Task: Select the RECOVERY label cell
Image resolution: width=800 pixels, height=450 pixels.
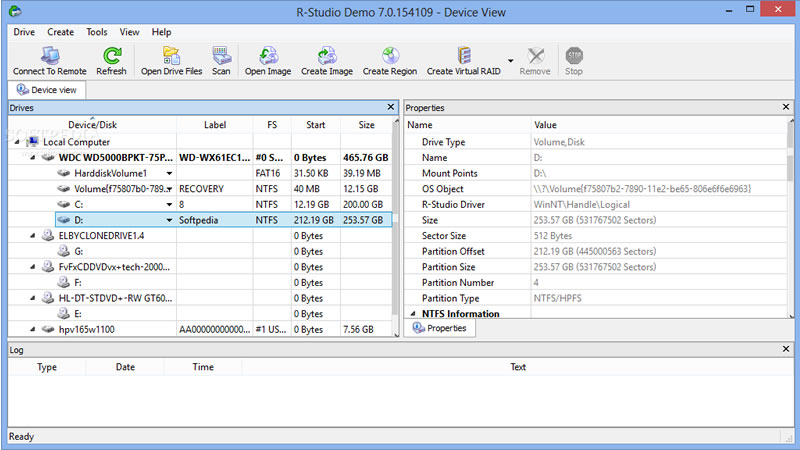Action: 215,189
